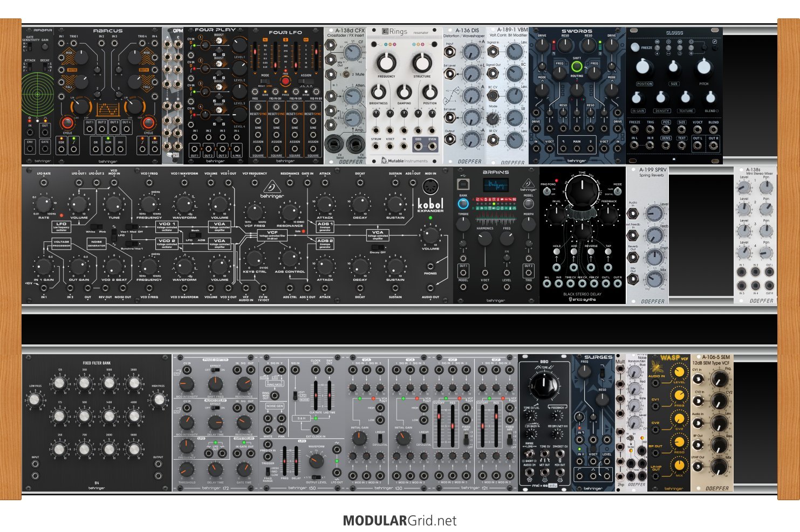Click the PHONES jack on the Kobol Expander
This screenshot has height=532, width=800.
[430, 266]
